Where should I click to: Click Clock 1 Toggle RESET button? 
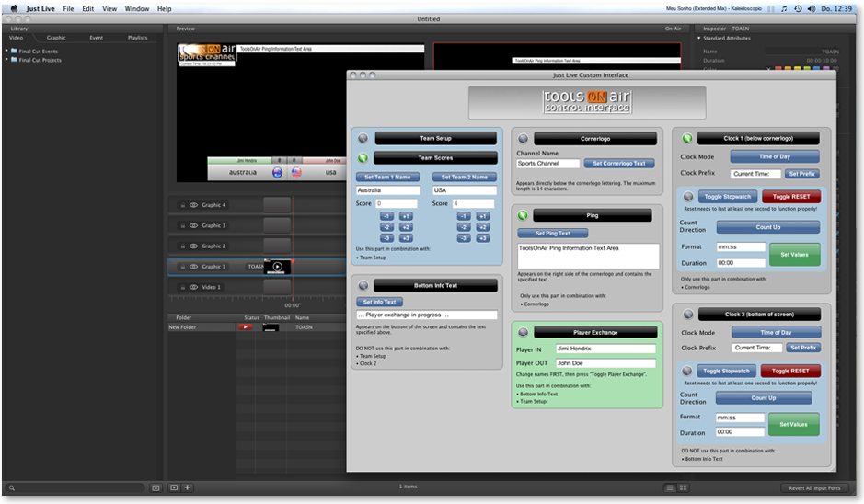pyautogui.click(x=791, y=197)
